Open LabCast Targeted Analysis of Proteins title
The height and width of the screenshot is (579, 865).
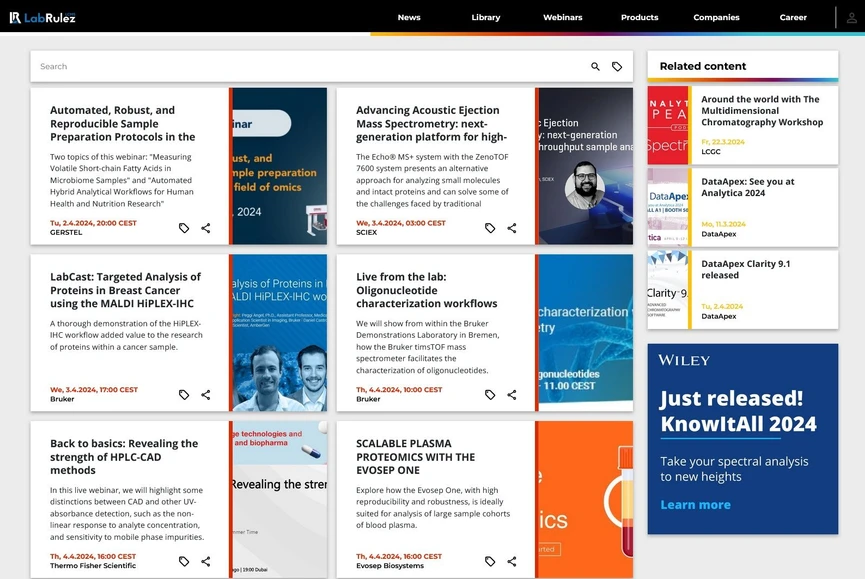[x=125, y=290]
